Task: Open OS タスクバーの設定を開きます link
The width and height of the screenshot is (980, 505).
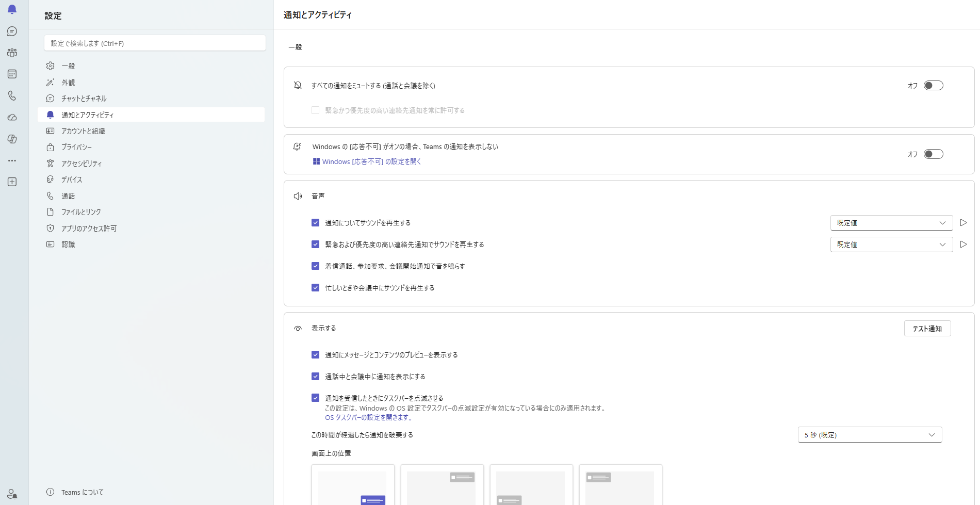Action: (369, 417)
